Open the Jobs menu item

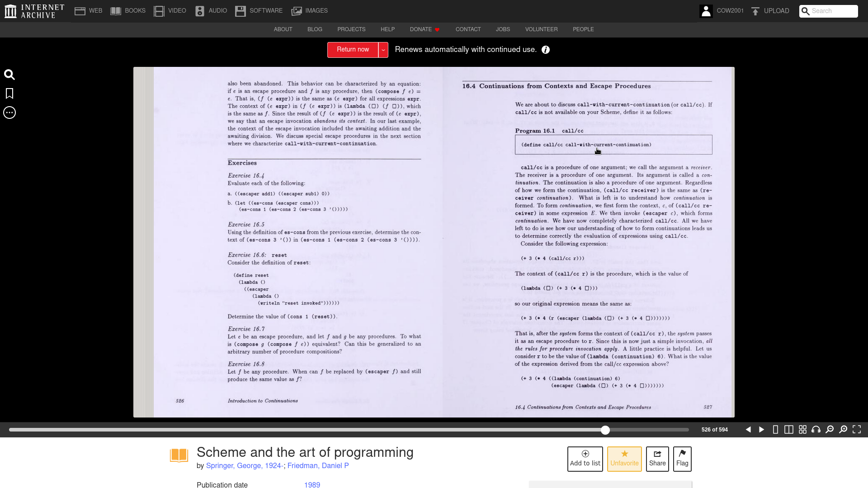[x=503, y=29]
